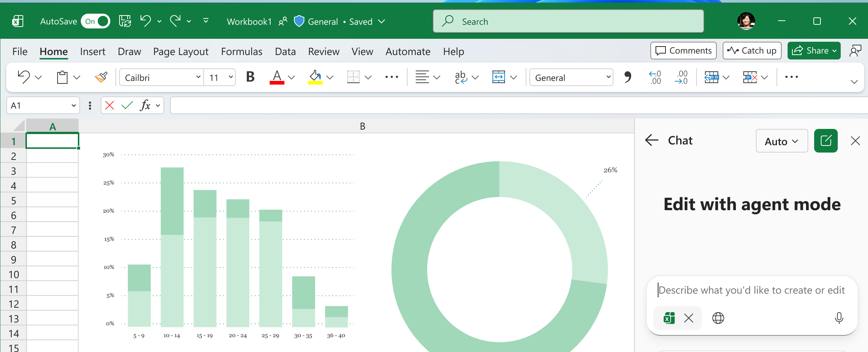This screenshot has width=868, height=352.
Task: Click the Wrap text icon
Action: pyautogui.click(x=461, y=77)
